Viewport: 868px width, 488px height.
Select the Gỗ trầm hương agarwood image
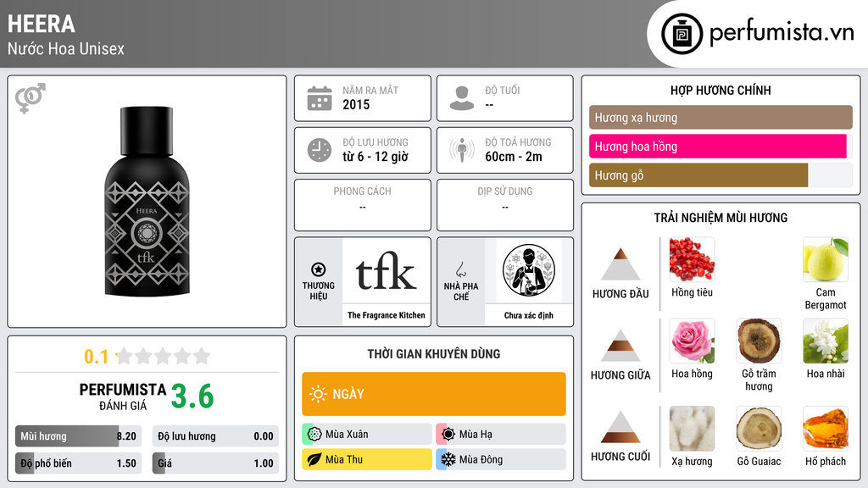[759, 341]
